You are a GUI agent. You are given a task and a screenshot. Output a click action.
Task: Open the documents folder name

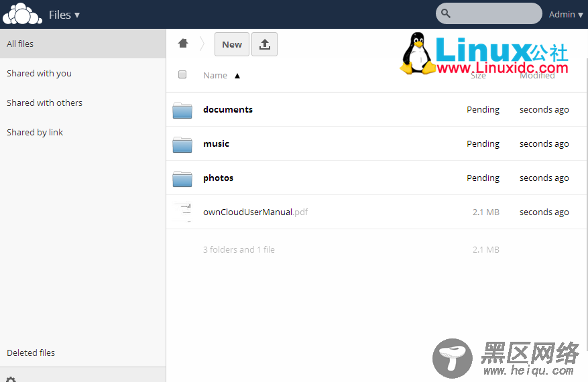coord(228,109)
